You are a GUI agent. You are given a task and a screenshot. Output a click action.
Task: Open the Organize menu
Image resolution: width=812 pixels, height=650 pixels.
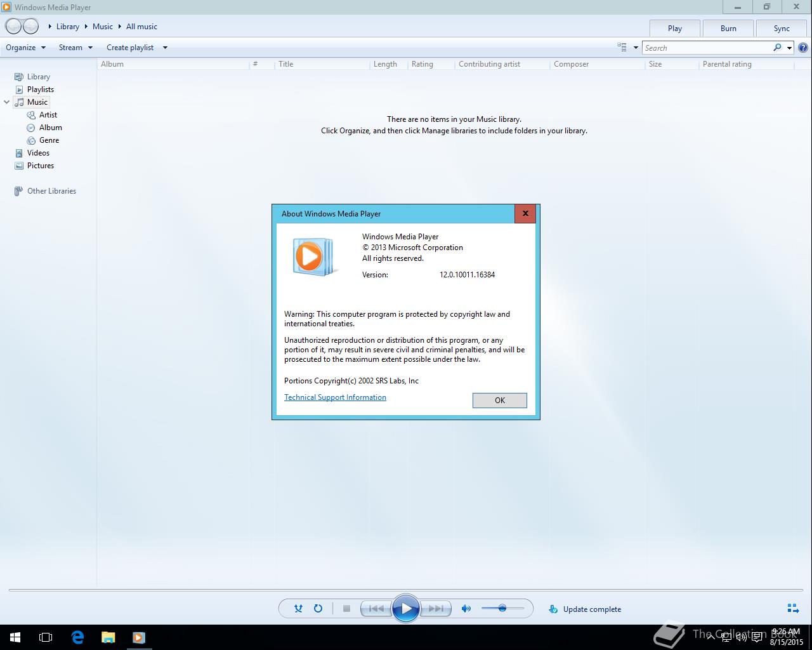point(26,48)
